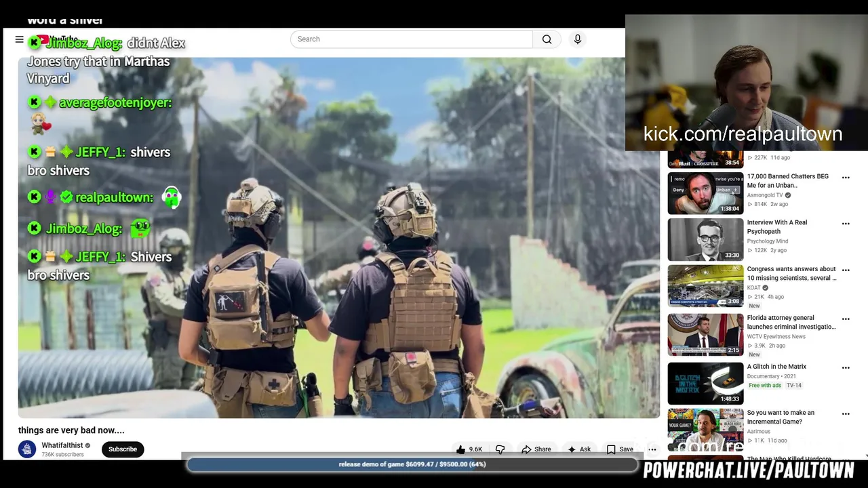Click chat username Jimboz_Alog at top
This screenshot has width=868, height=488.
click(83, 43)
